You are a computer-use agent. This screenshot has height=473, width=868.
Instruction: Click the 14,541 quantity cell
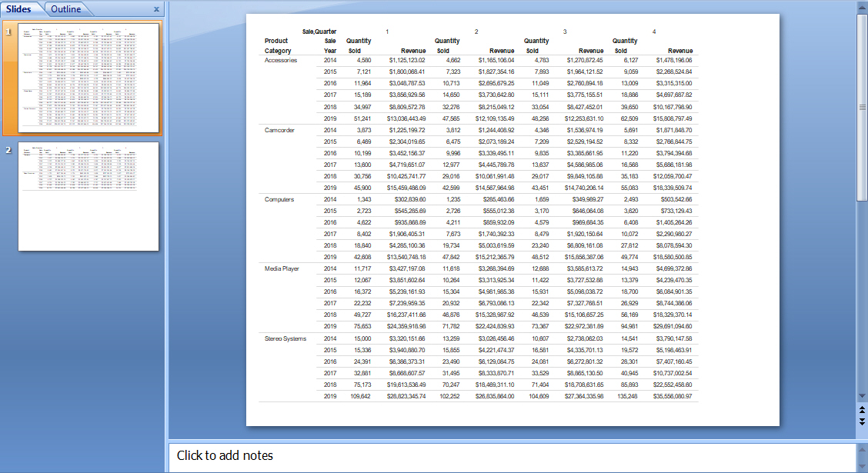tap(629, 338)
